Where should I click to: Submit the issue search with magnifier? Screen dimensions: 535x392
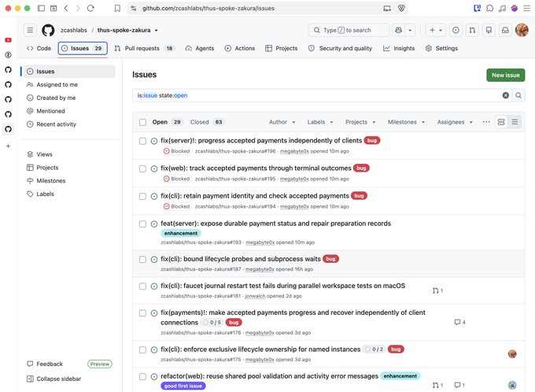pos(518,95)
